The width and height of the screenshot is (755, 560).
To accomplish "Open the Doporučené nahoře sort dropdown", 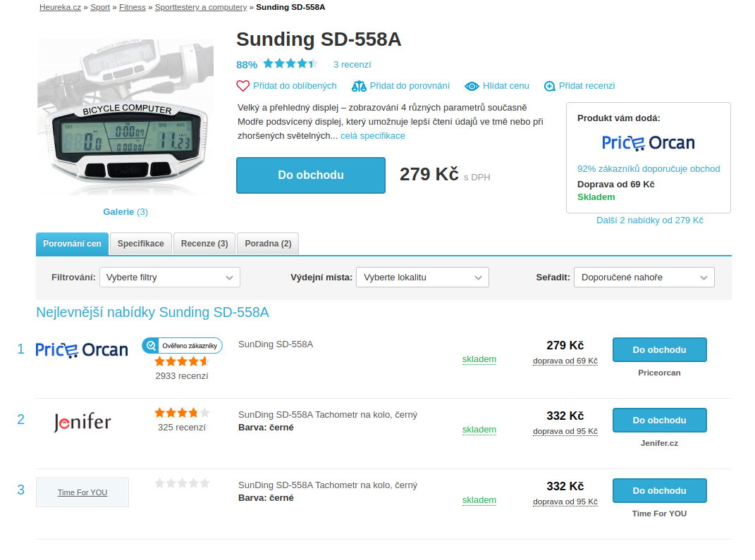I will coord(644,277).
